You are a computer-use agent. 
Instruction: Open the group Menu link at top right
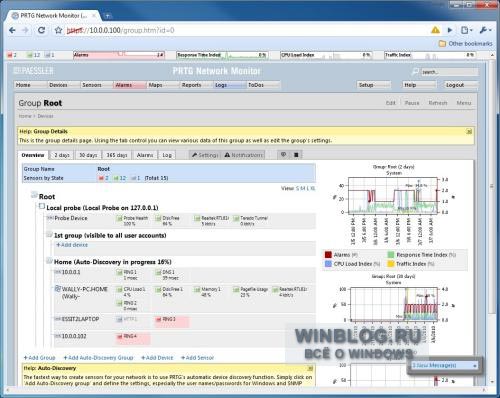[464, 103]
